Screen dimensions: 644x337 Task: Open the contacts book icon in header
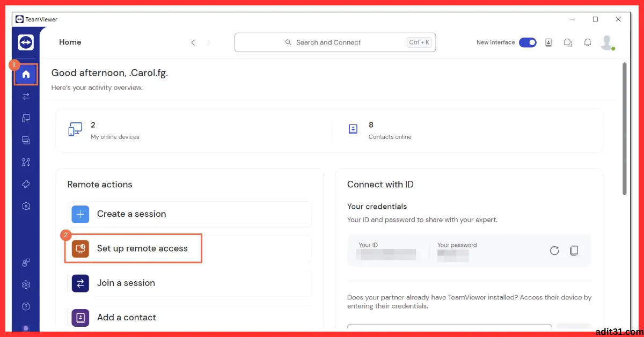[548, 42]
